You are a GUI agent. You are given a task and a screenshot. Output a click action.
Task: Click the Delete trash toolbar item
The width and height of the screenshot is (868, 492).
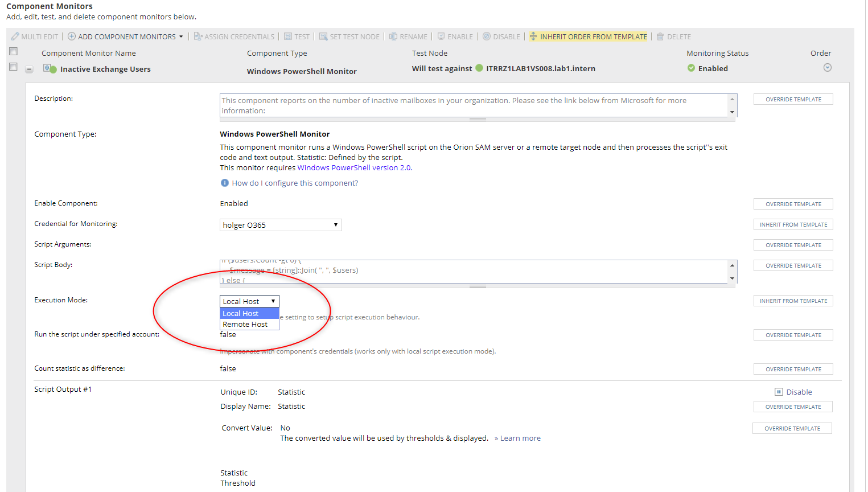pos(674,36)
